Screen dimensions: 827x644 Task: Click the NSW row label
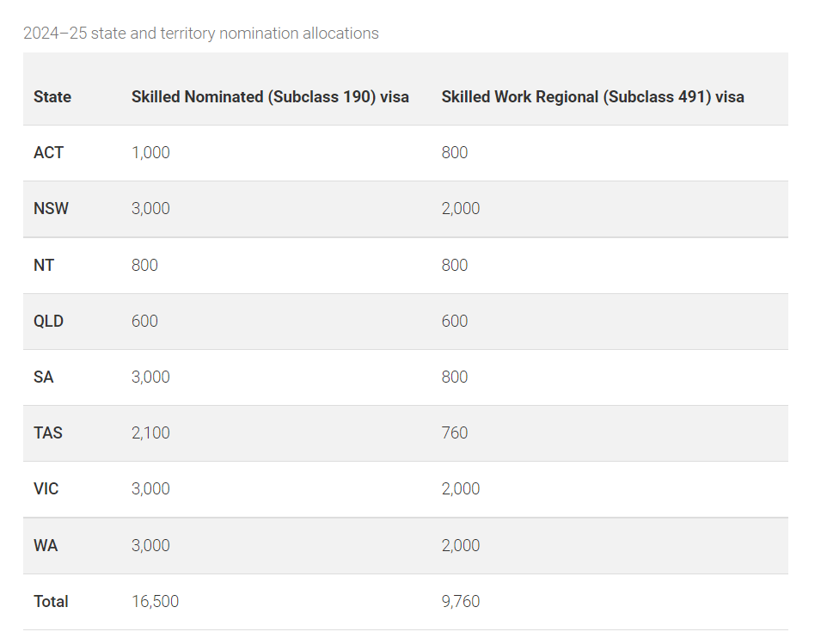(51, 209)
